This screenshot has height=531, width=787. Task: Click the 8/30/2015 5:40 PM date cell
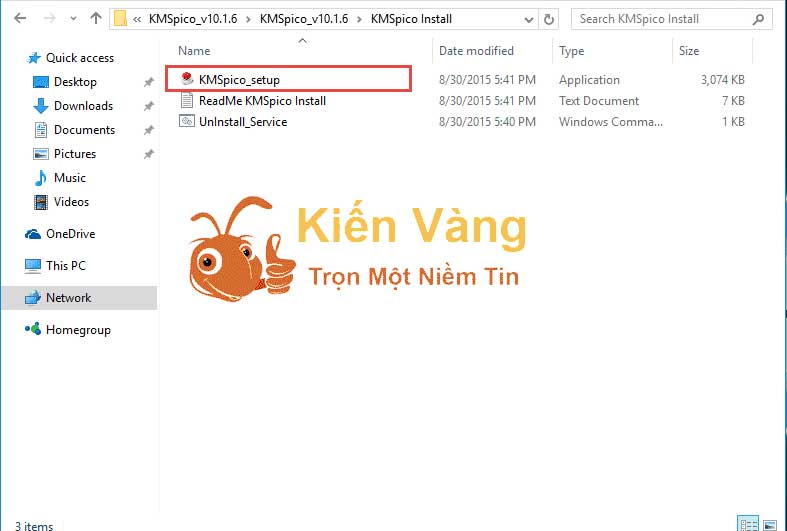pyautogui.click(x=487, y=122)
